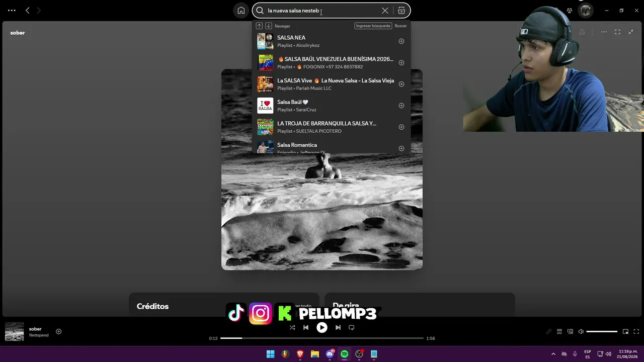Open the mini player
644x362 pixels.
coord(625,332)
